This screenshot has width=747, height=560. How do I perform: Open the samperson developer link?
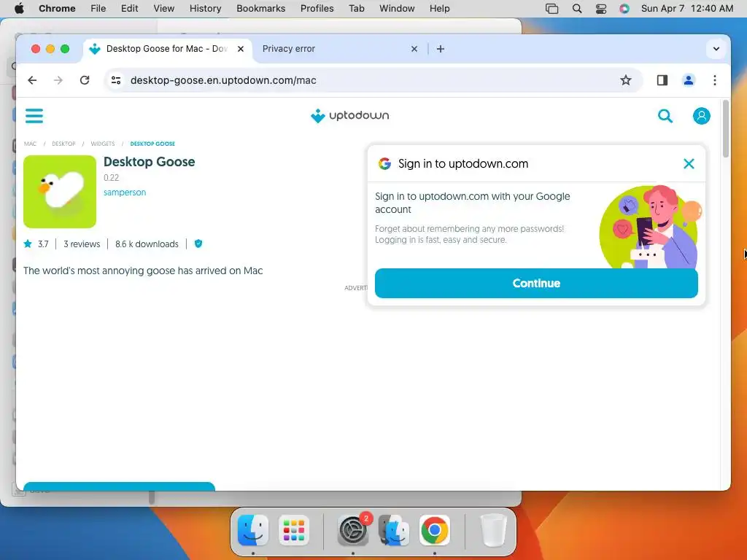125,192
